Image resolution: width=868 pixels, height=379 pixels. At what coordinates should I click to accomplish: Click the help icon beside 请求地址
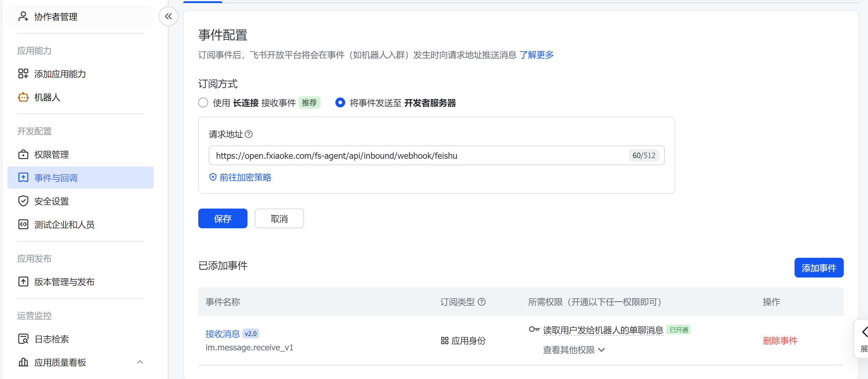coord(249,134)
